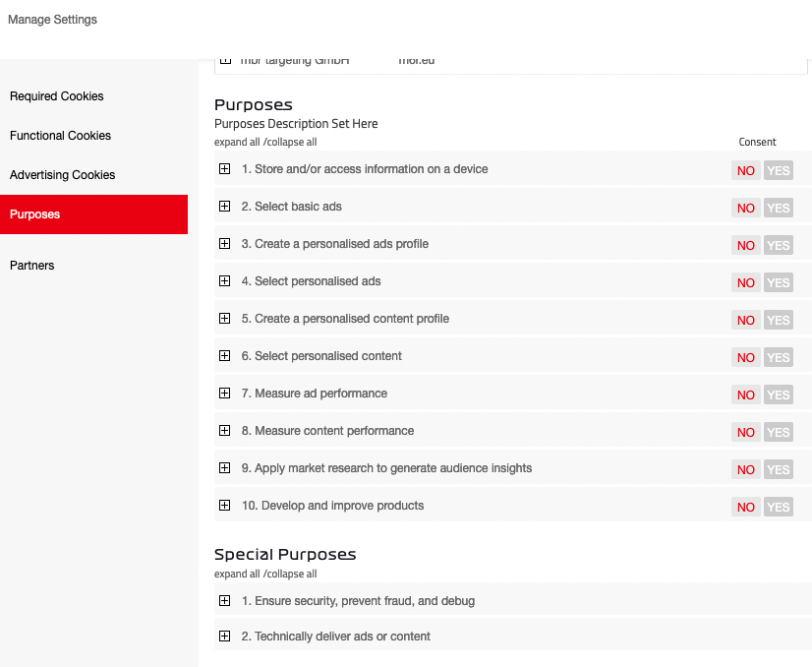Expand 'Technically deliver ads or content' row

pos(224,637)
